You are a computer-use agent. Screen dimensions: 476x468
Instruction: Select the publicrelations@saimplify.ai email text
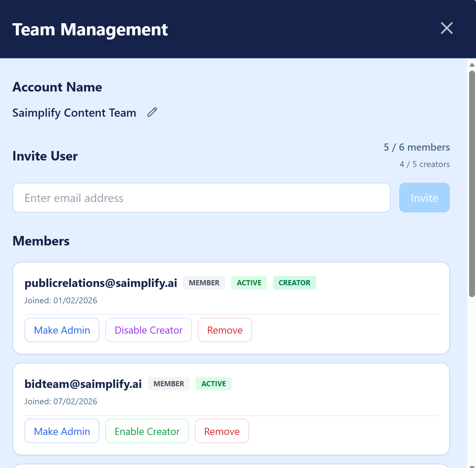coord(101,283)
